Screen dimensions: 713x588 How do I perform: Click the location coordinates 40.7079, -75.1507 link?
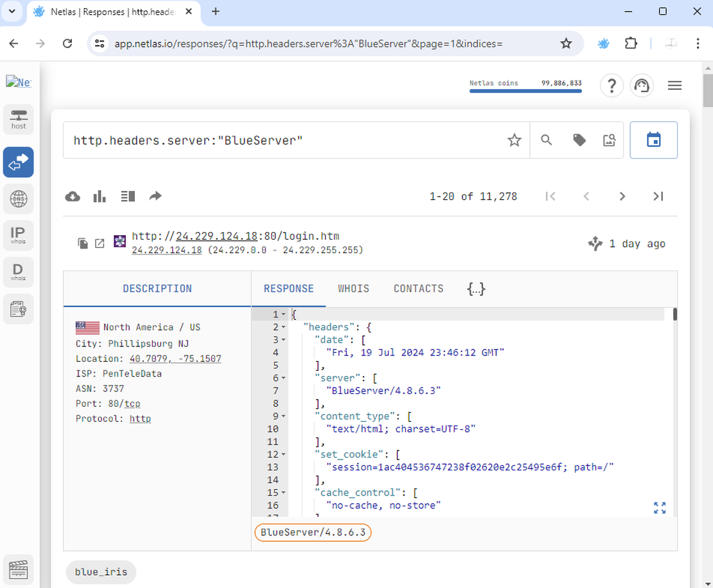coord(175,359)
